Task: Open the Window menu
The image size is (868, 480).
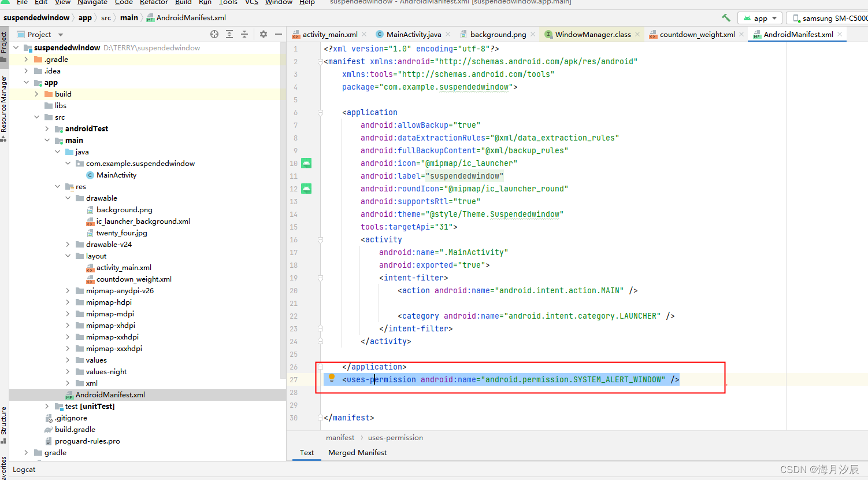Action: click(x=279, y=2)
